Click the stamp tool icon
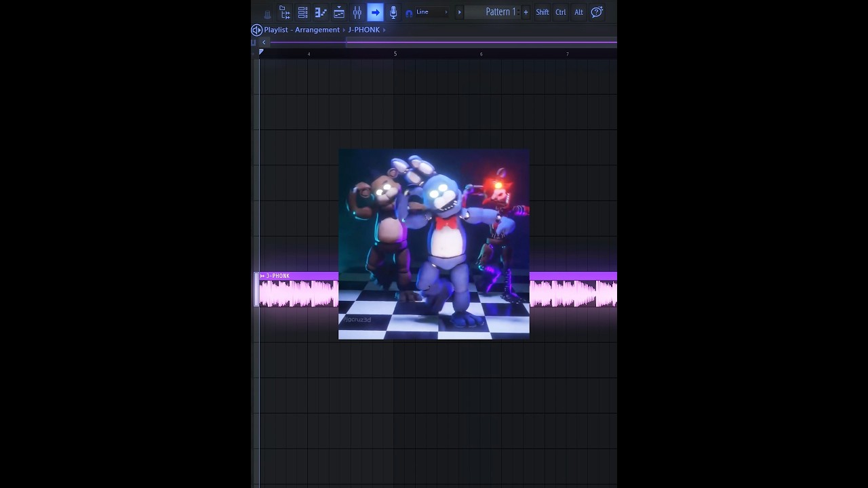 267,14
